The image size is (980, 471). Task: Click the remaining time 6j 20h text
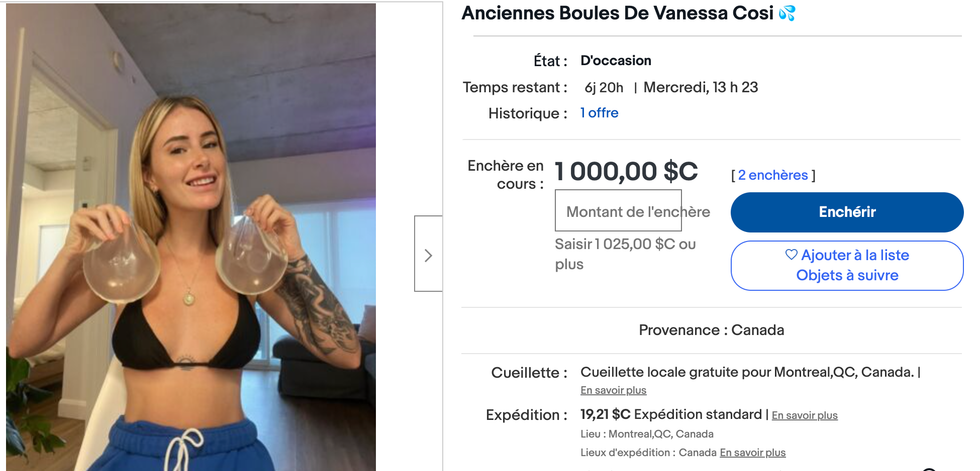click(602, 87)
